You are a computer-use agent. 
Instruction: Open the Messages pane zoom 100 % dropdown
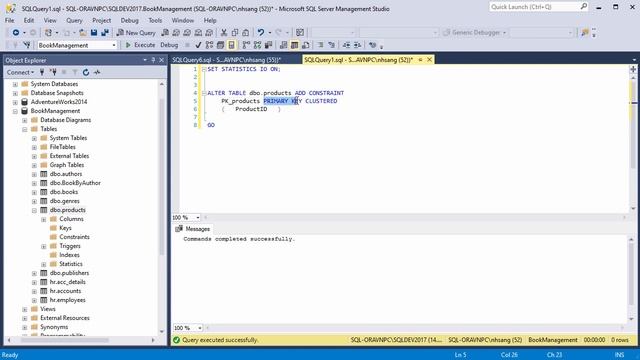point(200,328)
